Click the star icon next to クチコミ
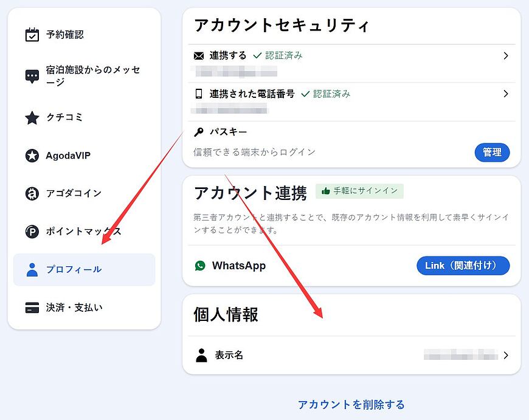 point(32,118)
